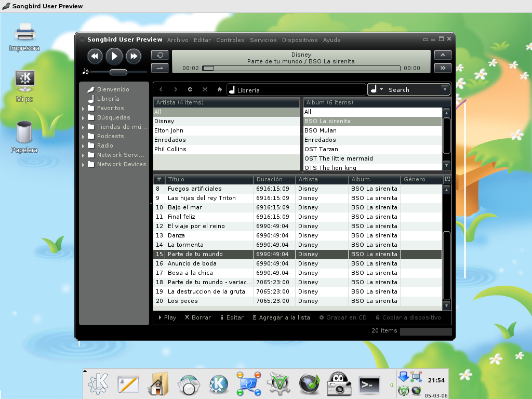Go to the home page icon

click(x=220, y=89)
